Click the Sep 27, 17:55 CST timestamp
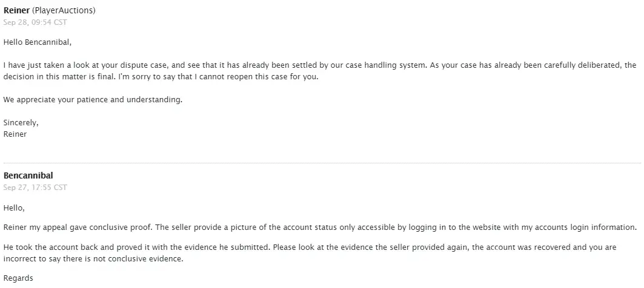 (35, 188)
